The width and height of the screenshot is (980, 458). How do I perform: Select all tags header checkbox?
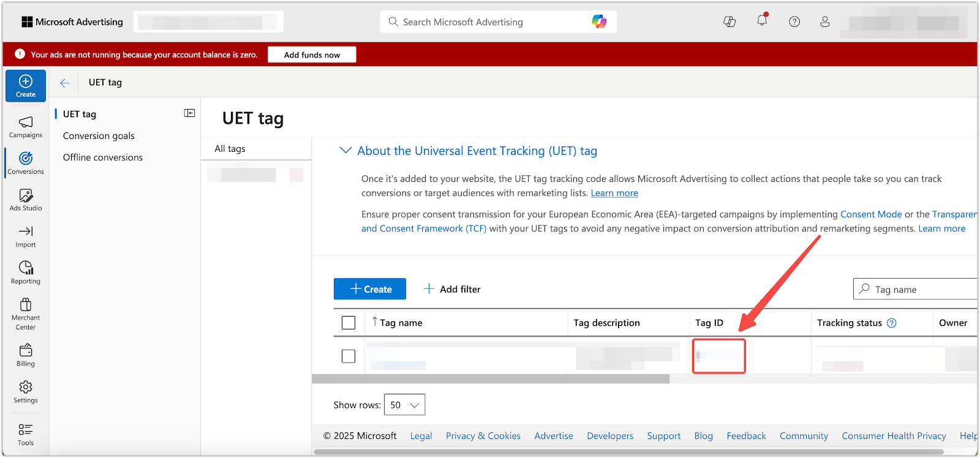pos(349,323)
